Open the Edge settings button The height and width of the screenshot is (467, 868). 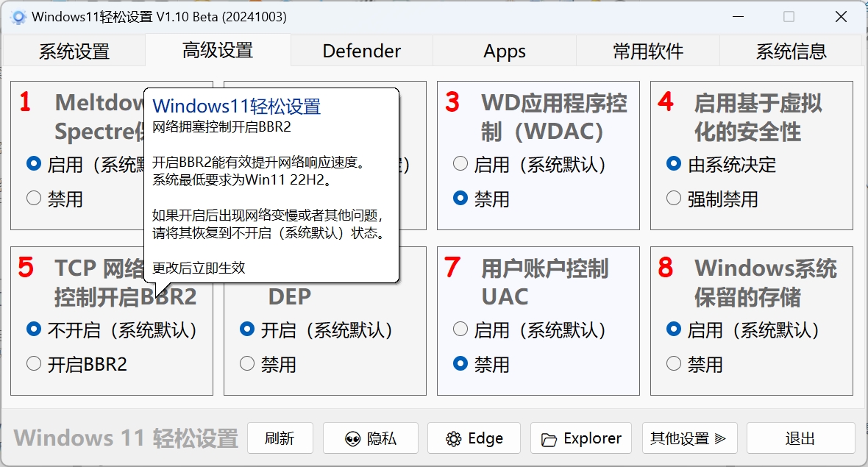click(474, 438)
